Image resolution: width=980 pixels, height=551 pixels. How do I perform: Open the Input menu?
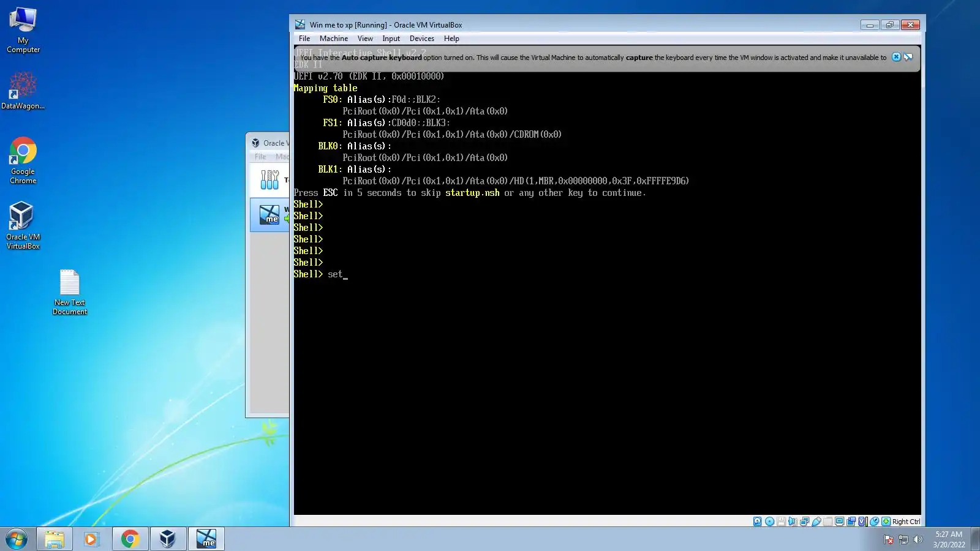point(391,39)
